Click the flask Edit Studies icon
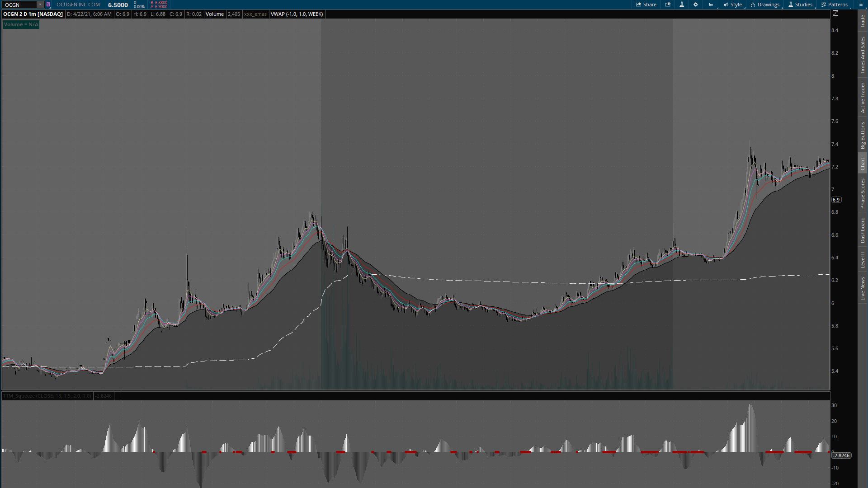This screenshot has height=488, width=868. (x=682, y=5)
